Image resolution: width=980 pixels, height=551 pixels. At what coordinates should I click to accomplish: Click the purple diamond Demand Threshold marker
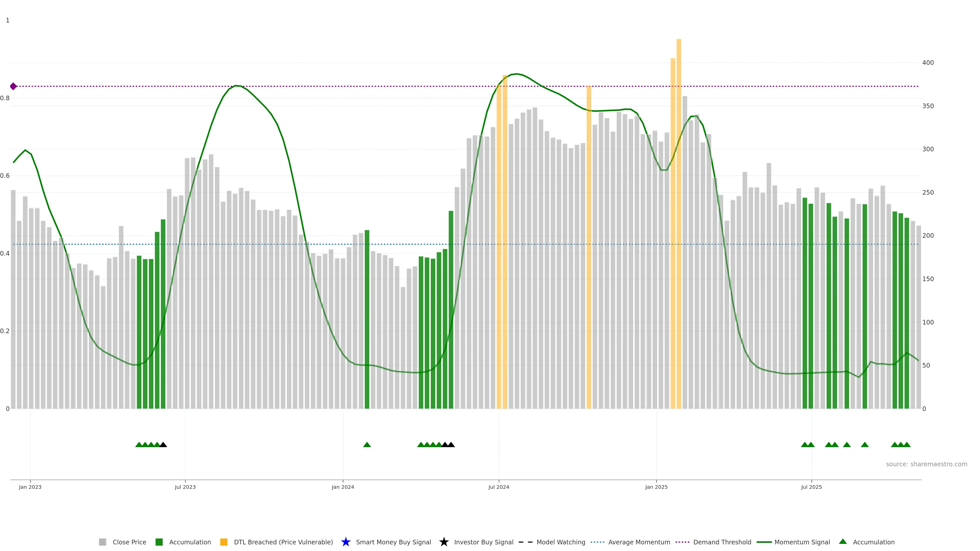[13, 86]
